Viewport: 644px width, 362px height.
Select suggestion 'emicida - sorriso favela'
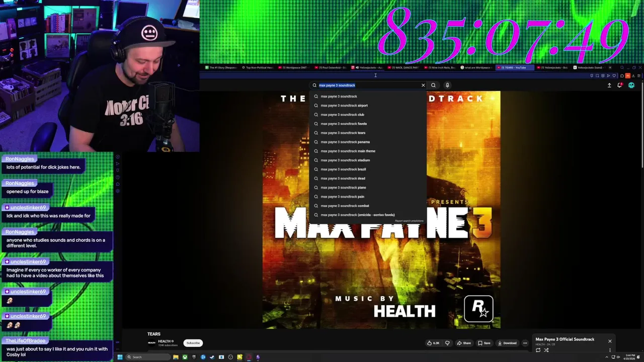(x=368, y=215)
